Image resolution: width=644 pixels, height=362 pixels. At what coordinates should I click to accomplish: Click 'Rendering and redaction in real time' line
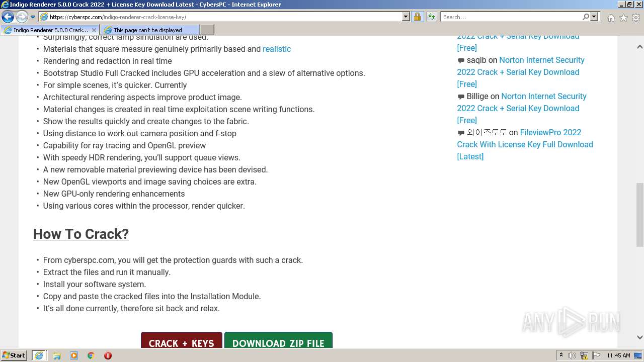108,61
